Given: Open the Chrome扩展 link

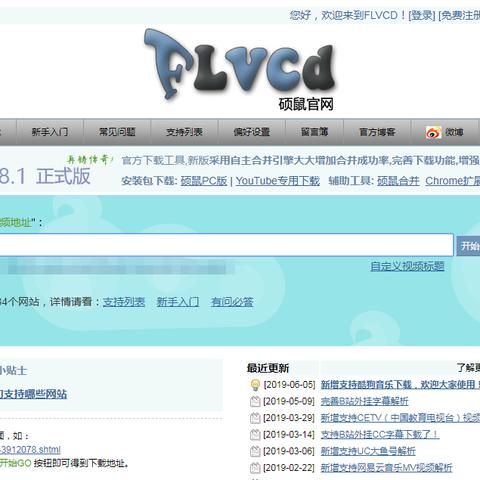Looking at the screenshot, I should pyautogui.click(x=453, y=181).
